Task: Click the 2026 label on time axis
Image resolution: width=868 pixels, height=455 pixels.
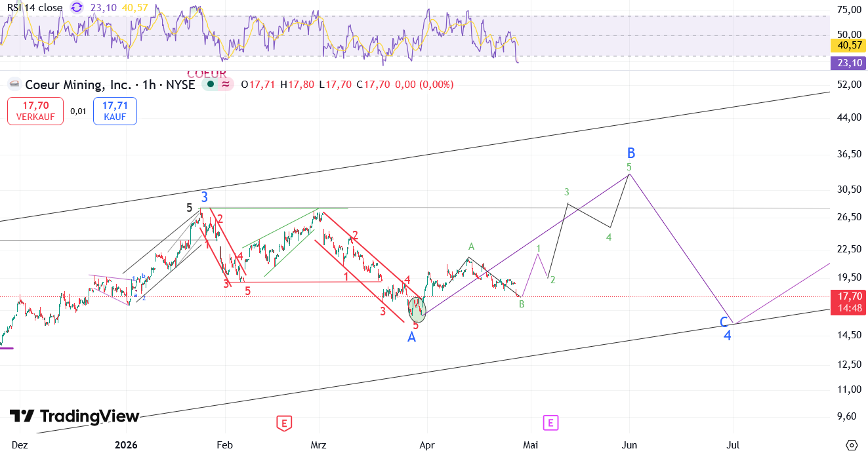Action: 126,445
